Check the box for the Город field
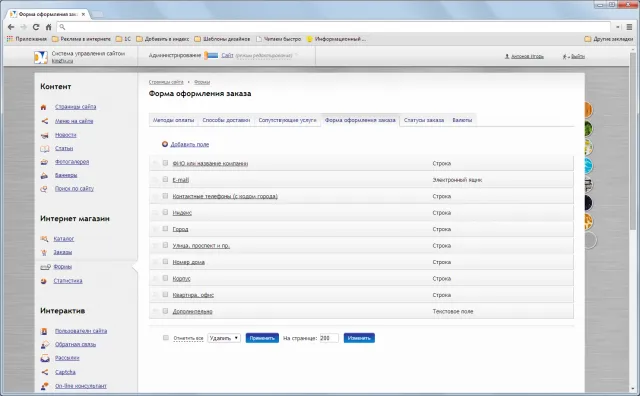This screenshot has width=640, height=396. 165,229
